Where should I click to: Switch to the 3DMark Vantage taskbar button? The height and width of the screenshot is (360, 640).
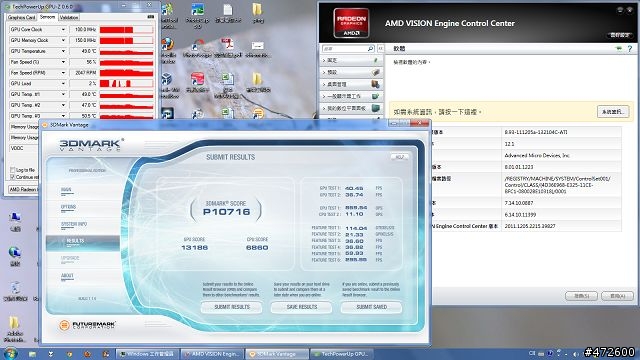point(277,354)
